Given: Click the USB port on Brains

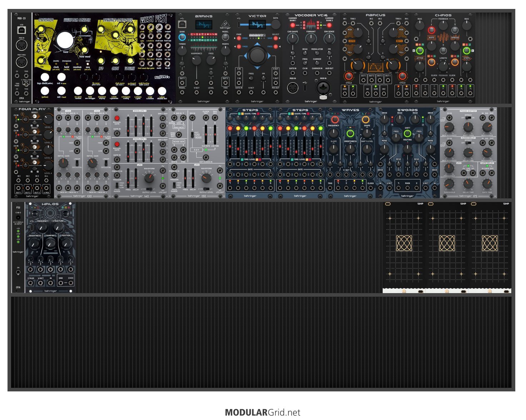Looking at the screenshot, I should [x=182, y=24].
